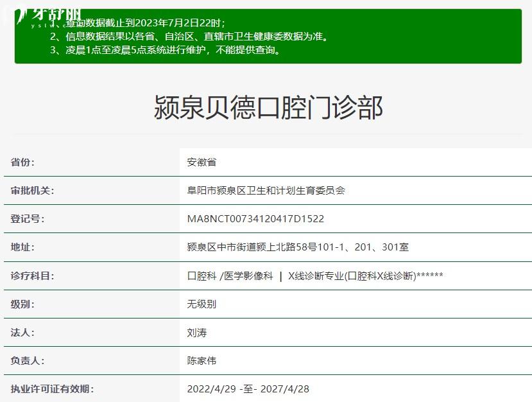The width and height of the screenshot is (532, 402).
Task: Click the label 登记号:
Action: click(x=27, y=218)
